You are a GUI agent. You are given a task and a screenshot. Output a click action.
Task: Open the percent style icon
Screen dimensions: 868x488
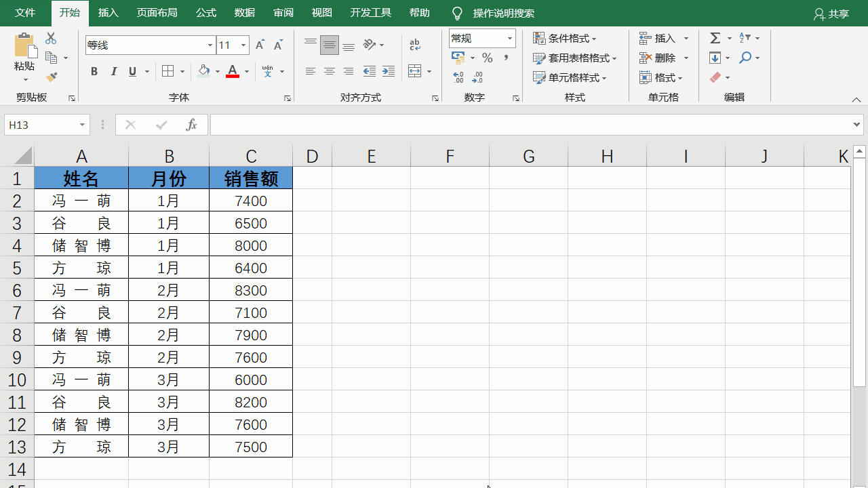pyautogui.click(x=487, y=58)
